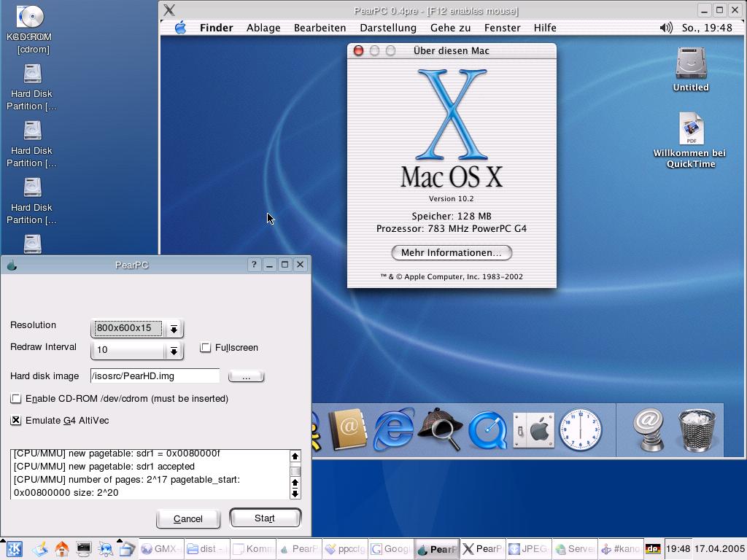Click the log scrollbar up arrow at top
This screenshot has height=560, width=747.
295,456
